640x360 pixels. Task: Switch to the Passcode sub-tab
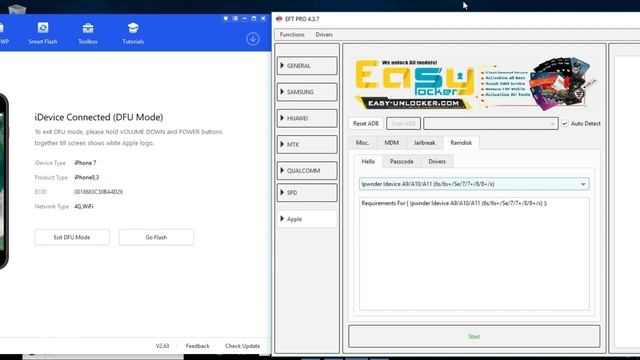pyautogui.click(x=402, y=162)
